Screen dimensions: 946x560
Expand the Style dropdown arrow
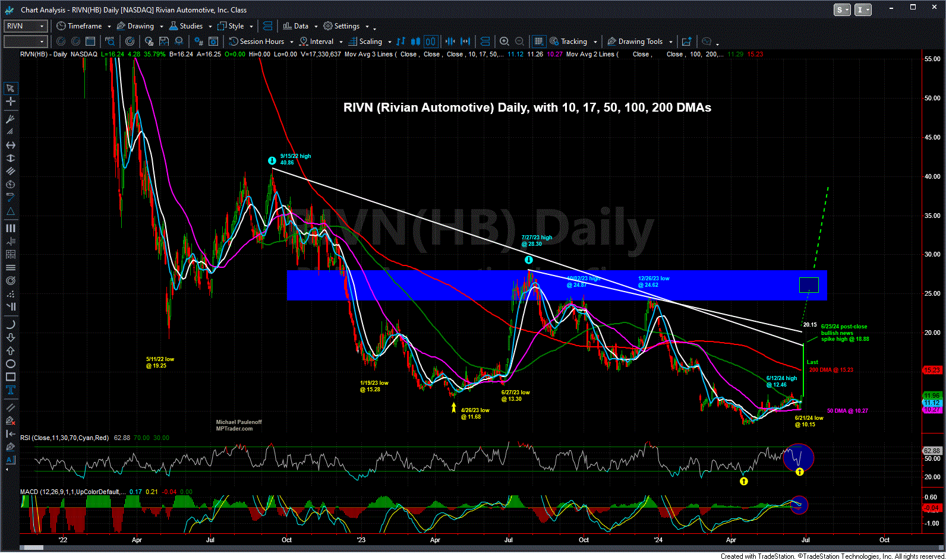(x=251, y=27)
